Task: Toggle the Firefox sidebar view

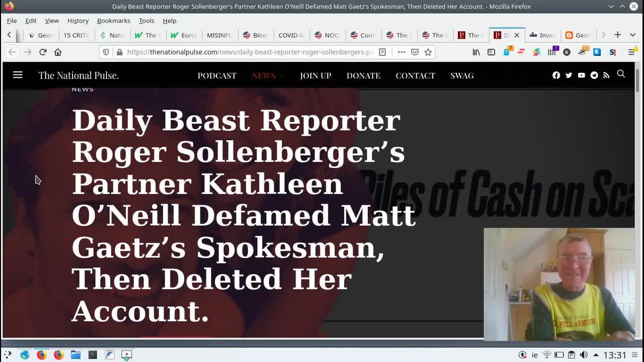Action: click(x=491, y=52)
